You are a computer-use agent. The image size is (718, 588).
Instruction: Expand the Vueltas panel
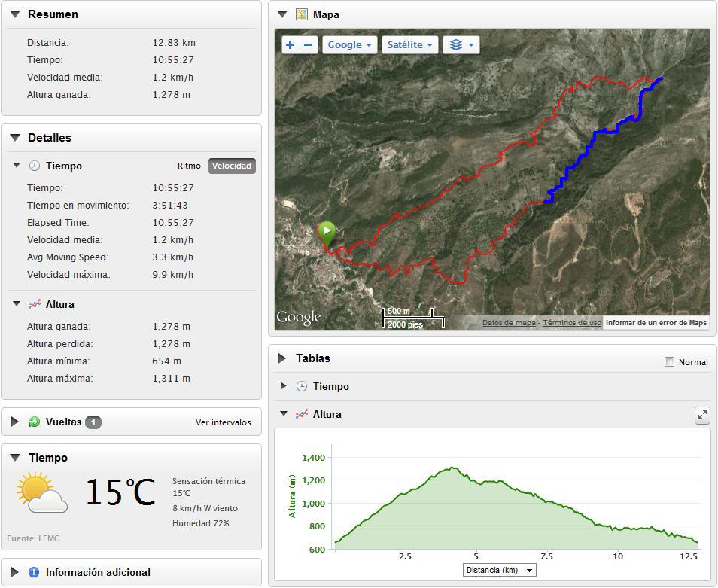(14, 422)
